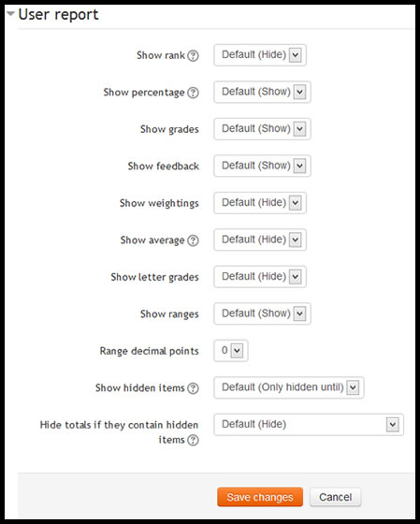Expand the Show grades dropdown
420x524 pixels.
coord(262,129)
